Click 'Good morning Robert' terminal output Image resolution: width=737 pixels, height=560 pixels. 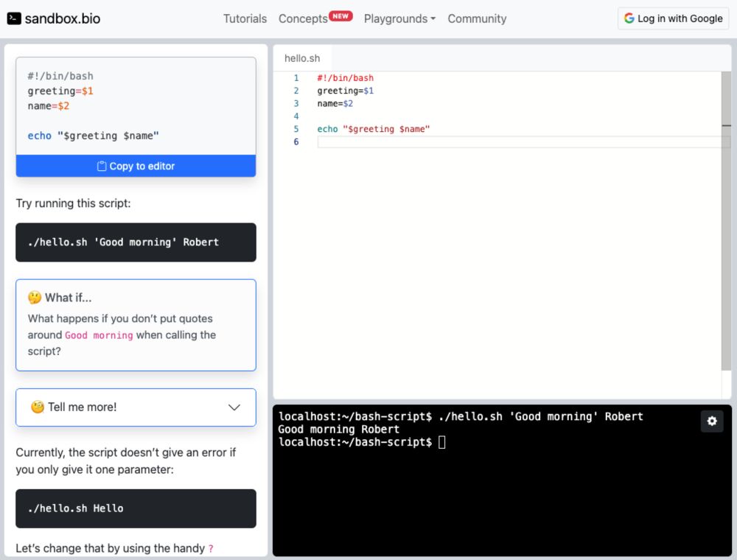pos(338,430)
